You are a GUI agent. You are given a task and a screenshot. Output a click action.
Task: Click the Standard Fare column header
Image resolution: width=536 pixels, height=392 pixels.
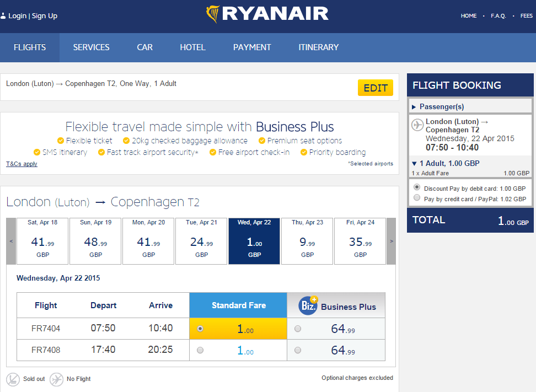pos(238,305)
